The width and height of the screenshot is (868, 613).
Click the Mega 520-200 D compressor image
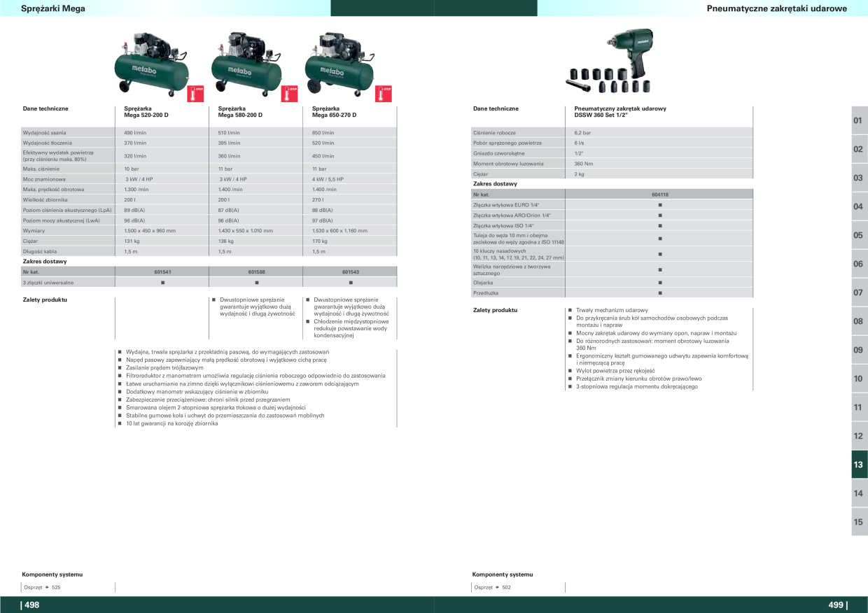(152, 62)
